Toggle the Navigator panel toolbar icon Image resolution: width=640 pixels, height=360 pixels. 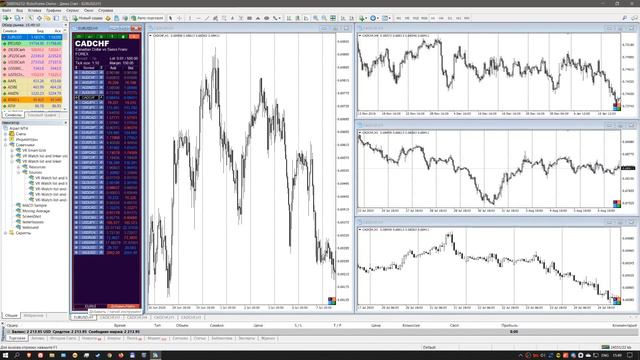tap(47, 18)
